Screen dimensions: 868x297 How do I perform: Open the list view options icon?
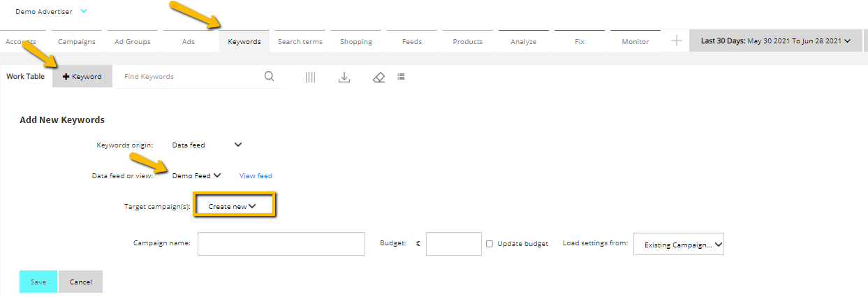401,76
